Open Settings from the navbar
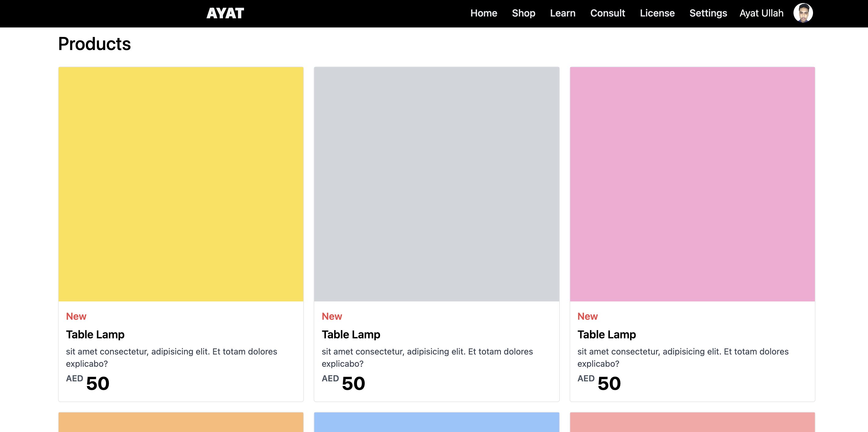 tap(708, 13)
